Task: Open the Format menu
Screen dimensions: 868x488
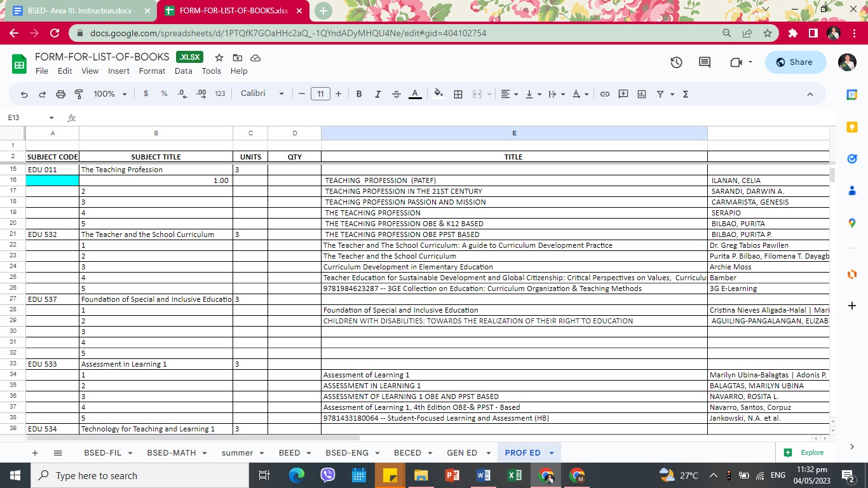Action: pos(152,71)
